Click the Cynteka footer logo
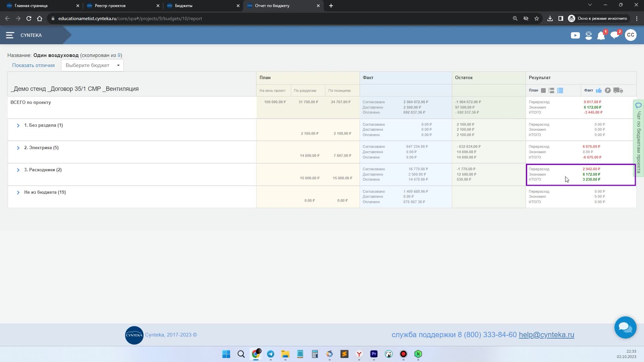Screen dimensions: 644x362 pos(134,335)
